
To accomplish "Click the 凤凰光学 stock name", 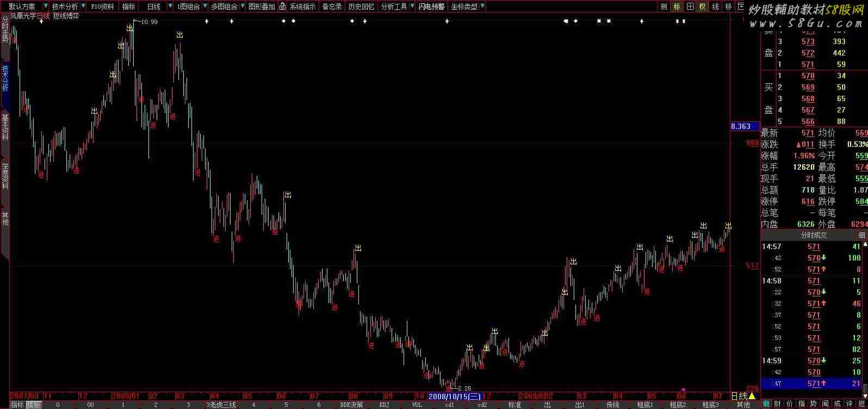I will point(23,16).
